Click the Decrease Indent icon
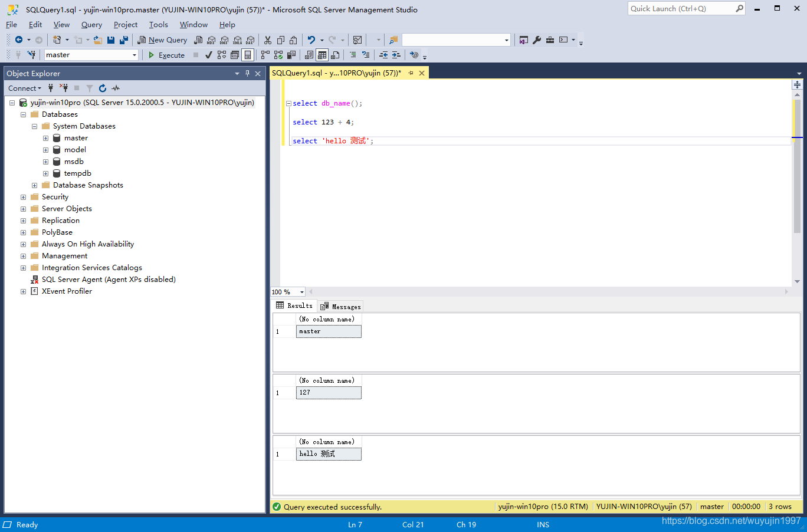The height and width of the screenshot is (532, 807). click(x=383, y=55)
